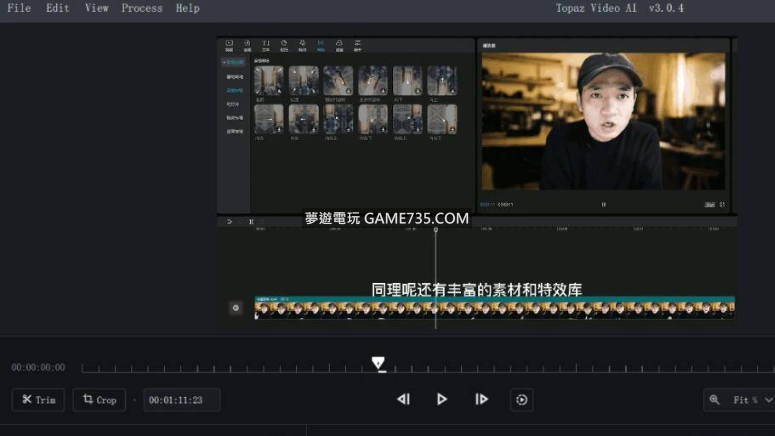Step back one frame

click(x=403, y=399)
